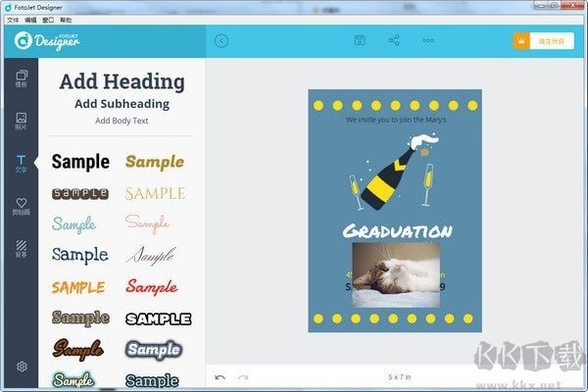Screen dimensions: 588x392
Task: Click the redo arrow
Action: tap(243, 377)
